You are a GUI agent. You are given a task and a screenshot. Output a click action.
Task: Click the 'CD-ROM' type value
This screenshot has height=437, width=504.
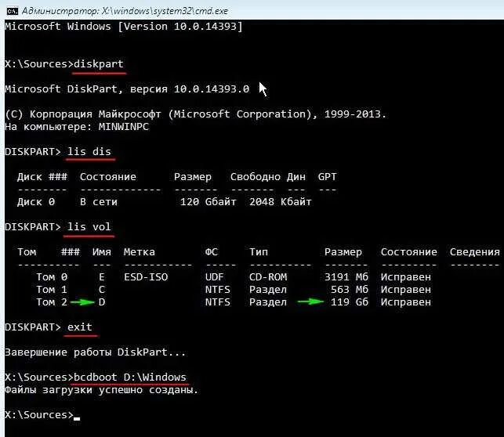tap(268, 276)
